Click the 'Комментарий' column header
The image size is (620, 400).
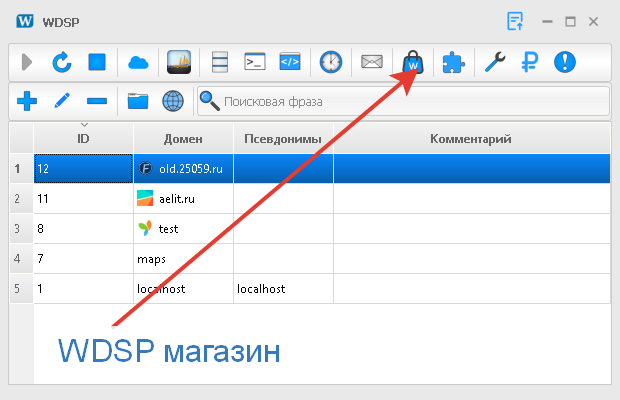[472, 139]
